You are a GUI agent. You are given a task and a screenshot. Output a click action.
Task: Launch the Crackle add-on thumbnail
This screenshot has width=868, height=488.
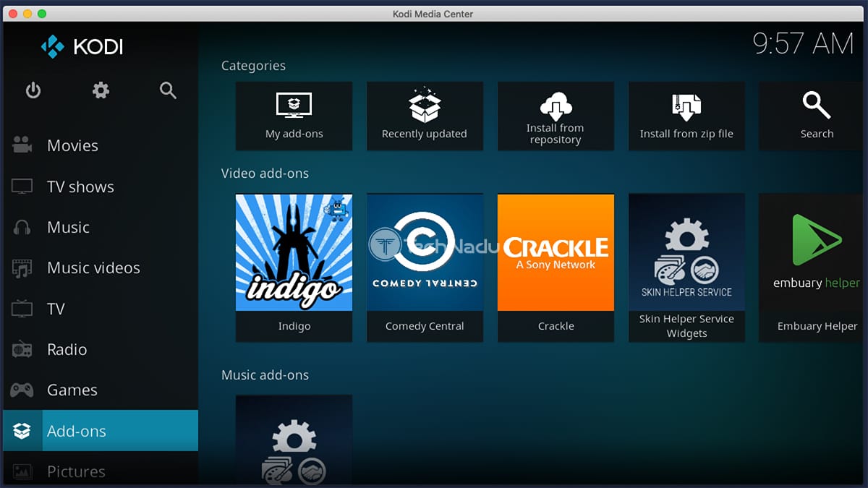click(x=556, y=252)
